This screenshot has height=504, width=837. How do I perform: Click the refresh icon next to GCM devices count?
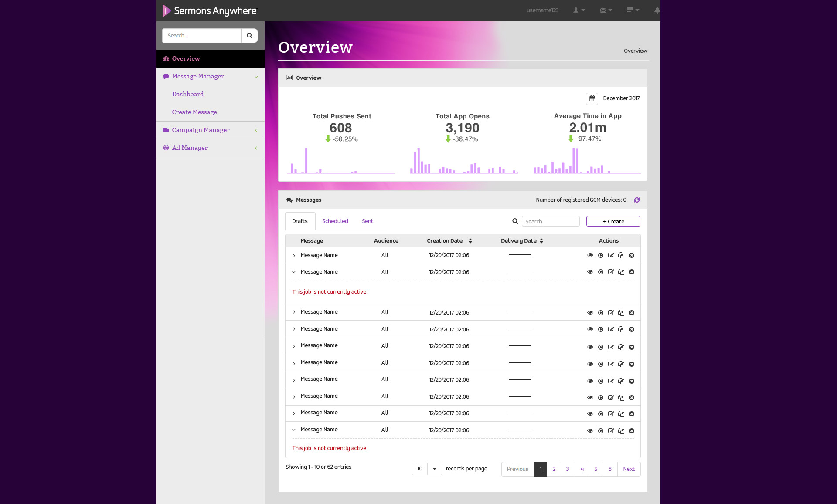637,200
